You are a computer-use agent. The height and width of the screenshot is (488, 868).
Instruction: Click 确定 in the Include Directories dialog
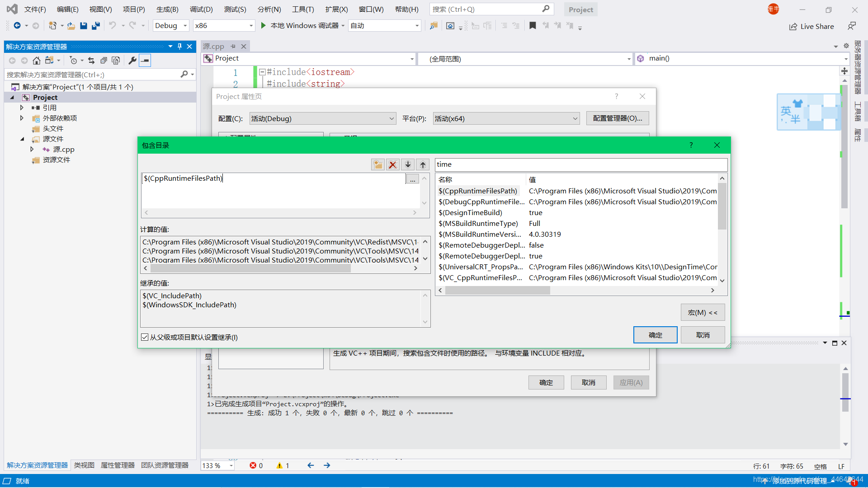(655, 335)
